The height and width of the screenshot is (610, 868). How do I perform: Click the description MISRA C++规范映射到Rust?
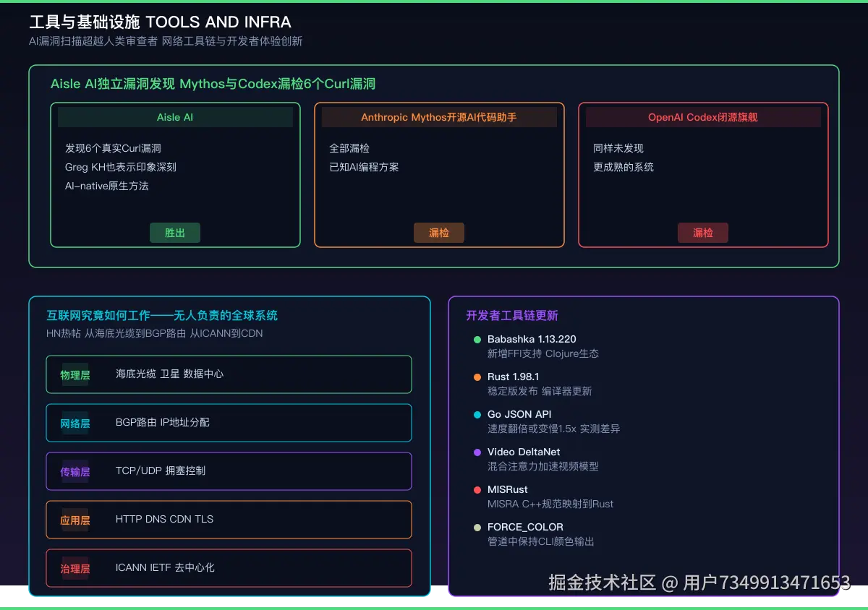[550, 504]
